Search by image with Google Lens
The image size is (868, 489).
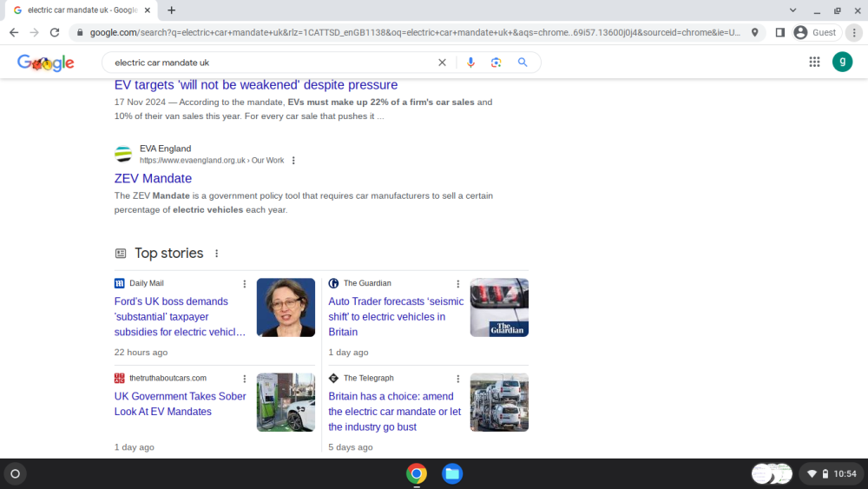pyautogui.click(x=496, y=63)
